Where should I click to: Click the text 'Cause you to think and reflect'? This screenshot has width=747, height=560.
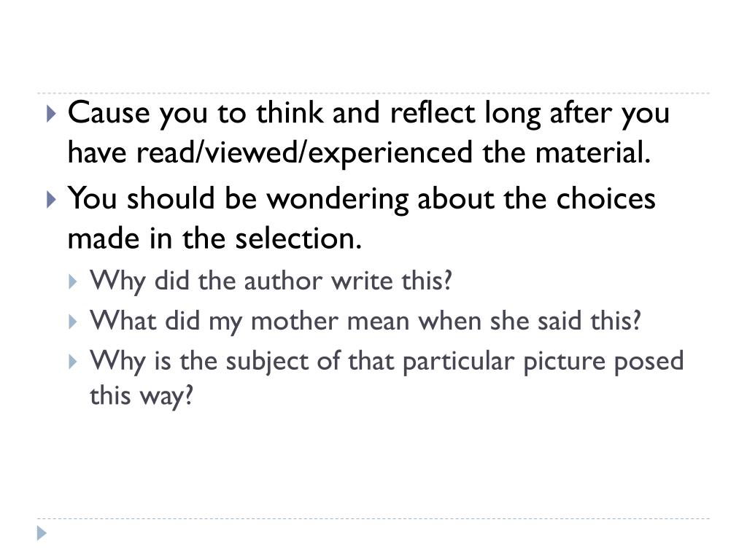[271, 113]
